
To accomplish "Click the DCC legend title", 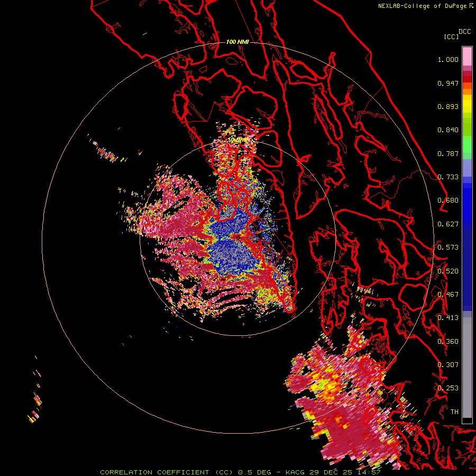I will [x=464, y=32].
